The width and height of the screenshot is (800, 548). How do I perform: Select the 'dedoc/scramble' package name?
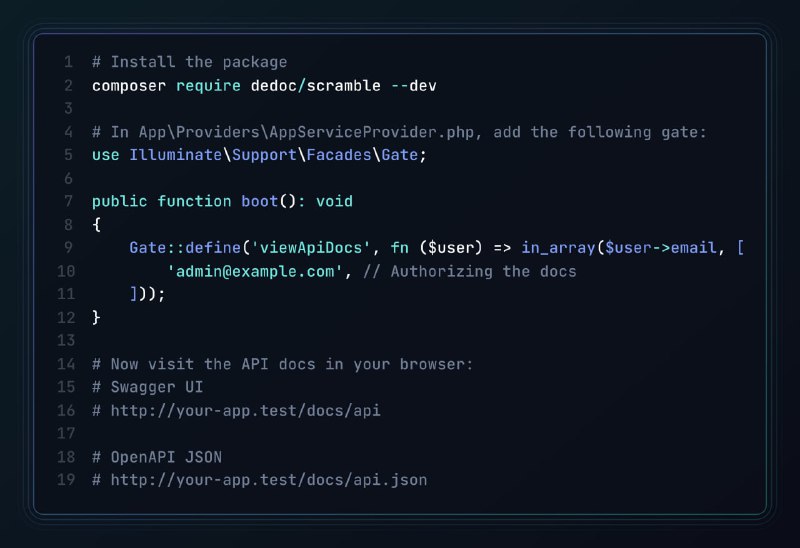pos(315,86)
